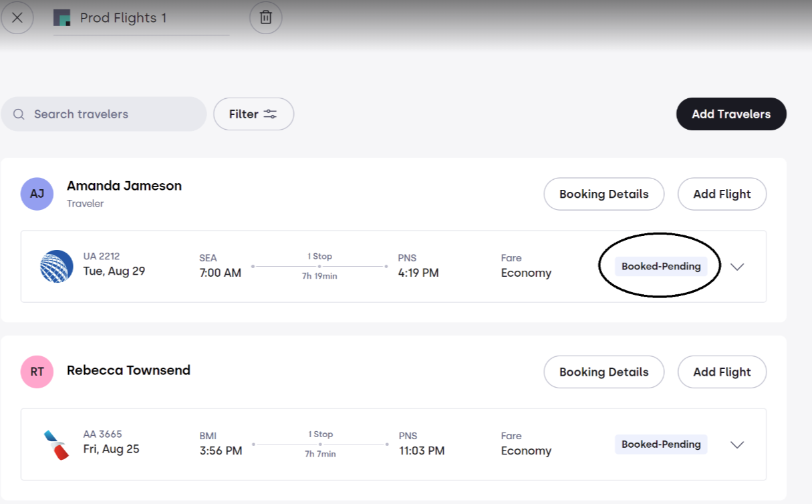Click the American Airlines logo icon
The image size is (812, 504).
[57, 445]
